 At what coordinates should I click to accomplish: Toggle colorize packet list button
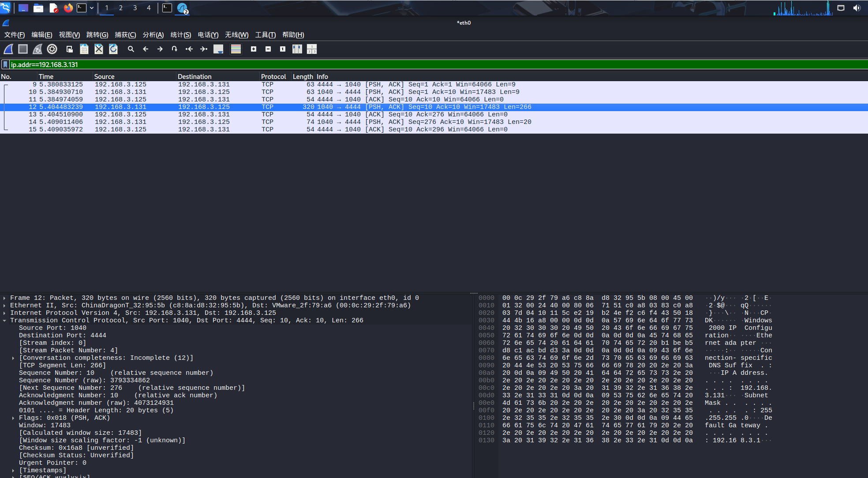point(236,49)
